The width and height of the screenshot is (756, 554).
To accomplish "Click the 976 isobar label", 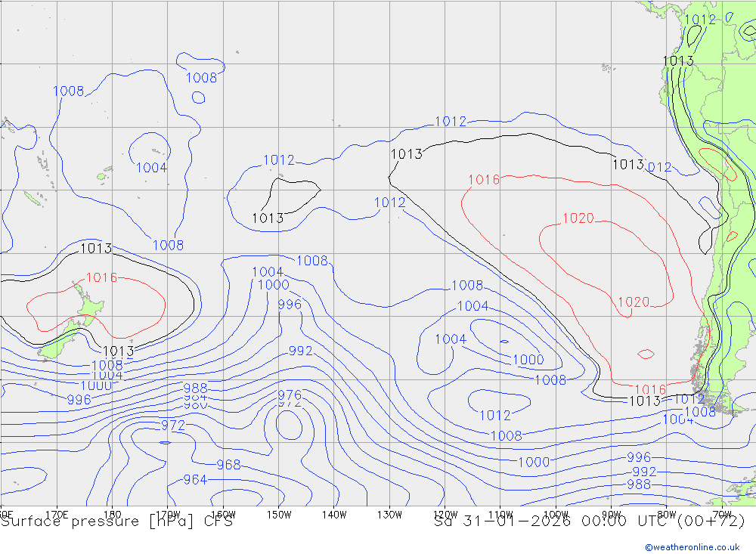I will tap(290, 395).
